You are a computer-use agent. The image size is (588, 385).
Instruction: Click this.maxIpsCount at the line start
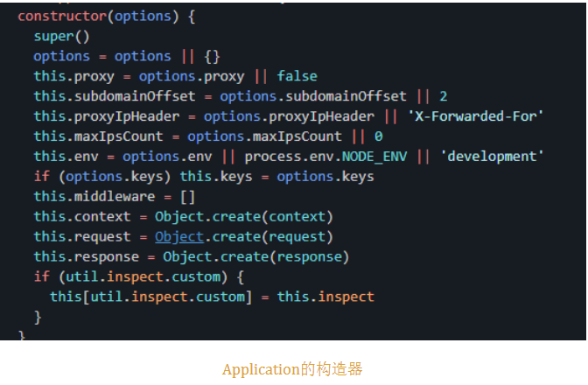pyautogui.click(x=99, y=136)
